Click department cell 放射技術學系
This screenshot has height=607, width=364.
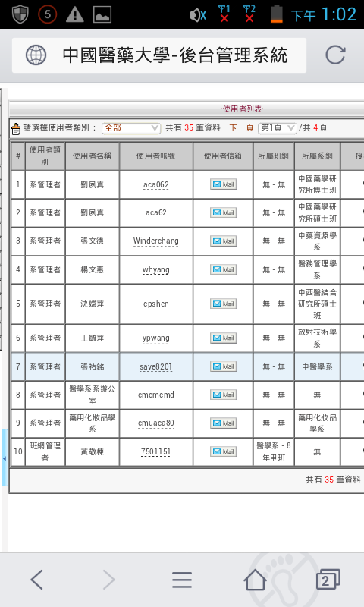tap(317, 338)
